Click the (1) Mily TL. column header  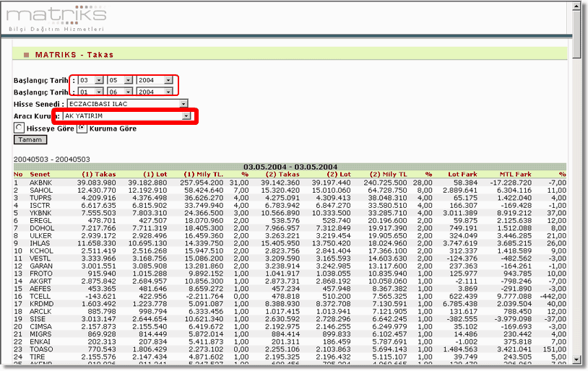pos(204,174)
